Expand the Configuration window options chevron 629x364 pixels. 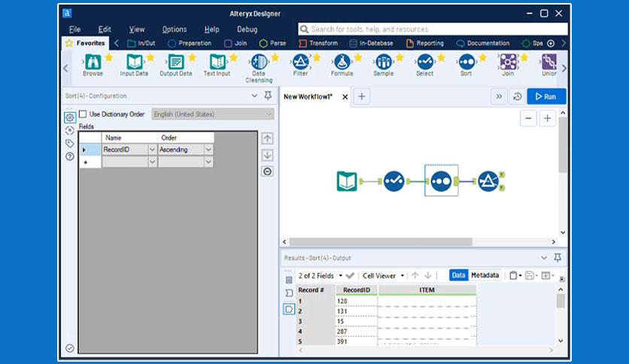pyautogui.click(x=254, y=96)
